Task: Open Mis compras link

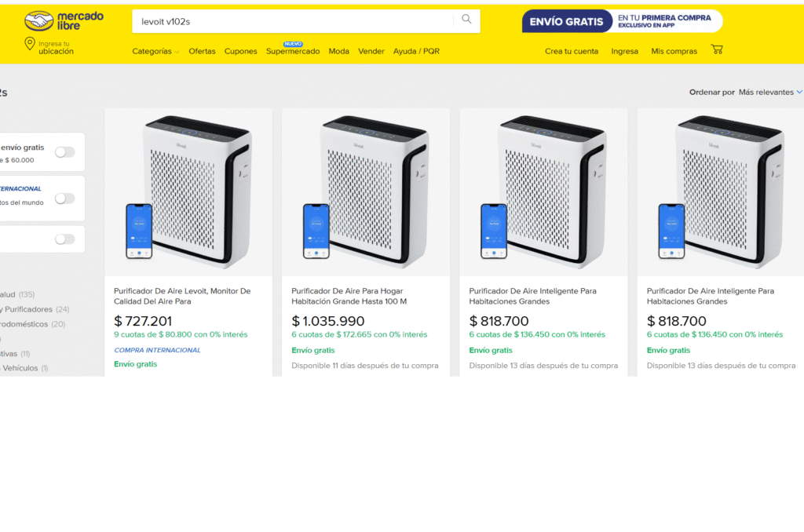Action: click(x=674, y=52)
